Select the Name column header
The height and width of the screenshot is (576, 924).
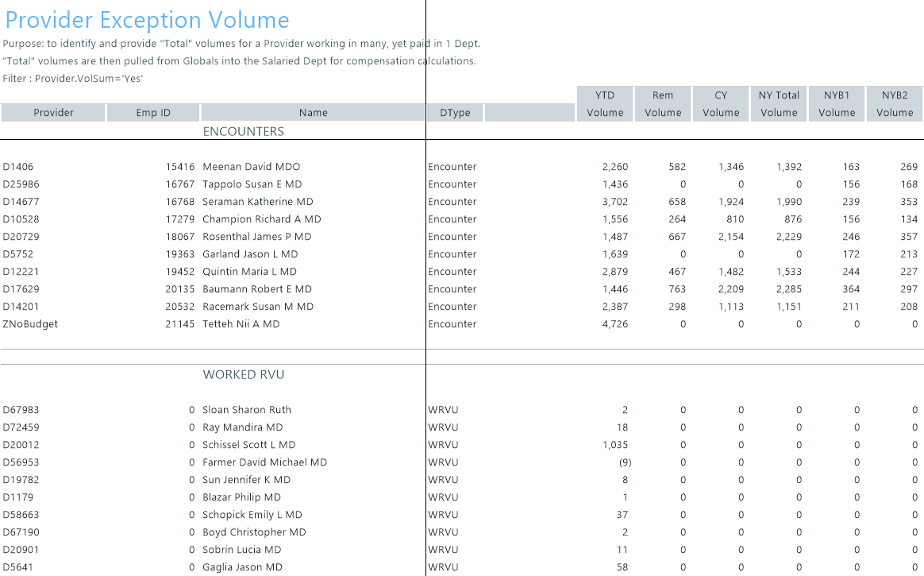click(313, 113)
